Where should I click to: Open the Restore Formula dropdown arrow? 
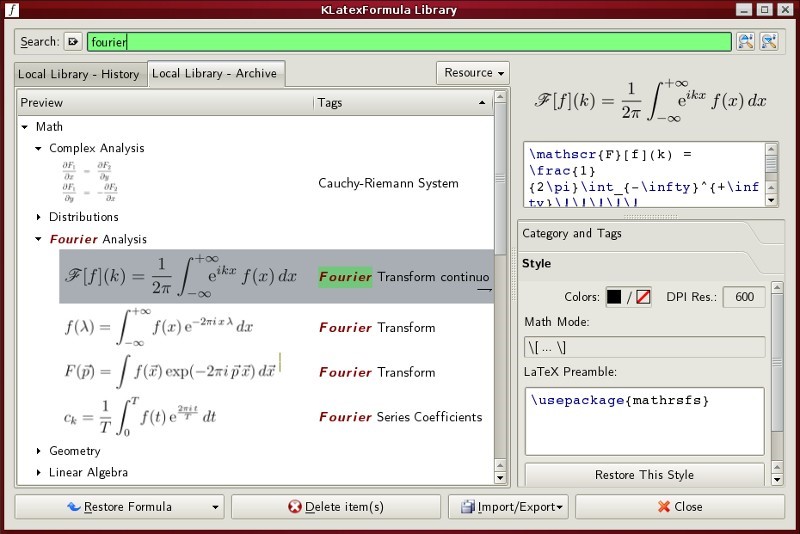(x=214, y=507)
